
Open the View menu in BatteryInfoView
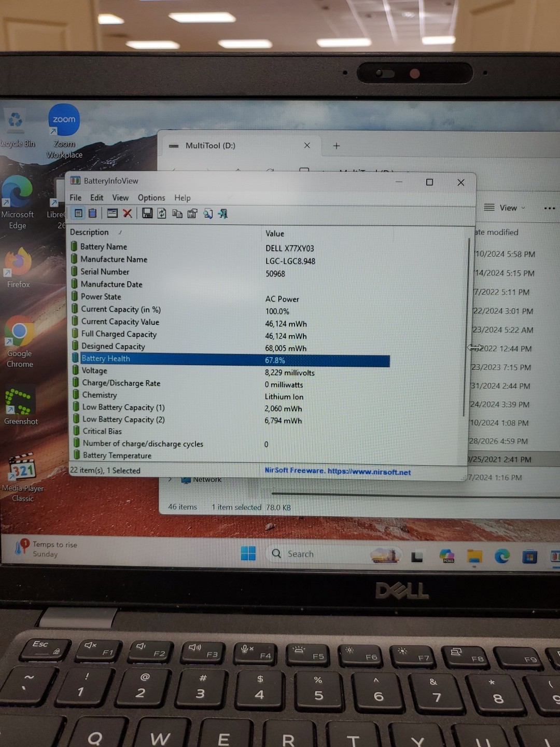[120, 198]
